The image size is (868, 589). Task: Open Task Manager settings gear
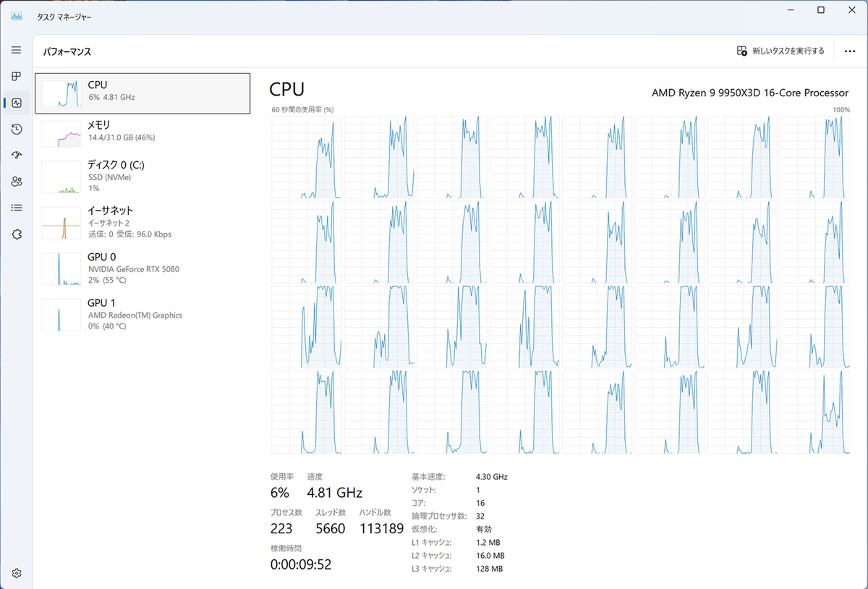(17, 573)
